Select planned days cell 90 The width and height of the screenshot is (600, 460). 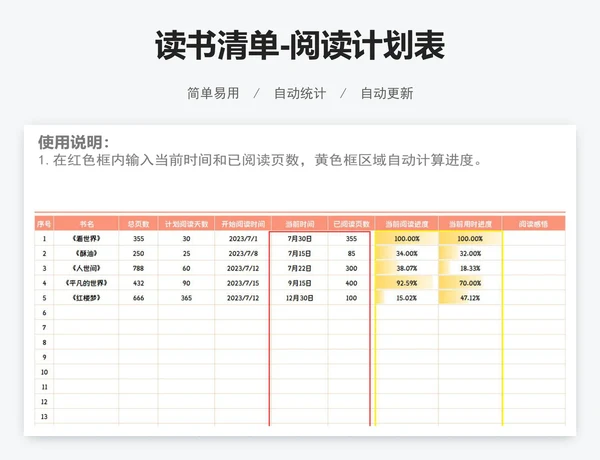tap(186, 283)
